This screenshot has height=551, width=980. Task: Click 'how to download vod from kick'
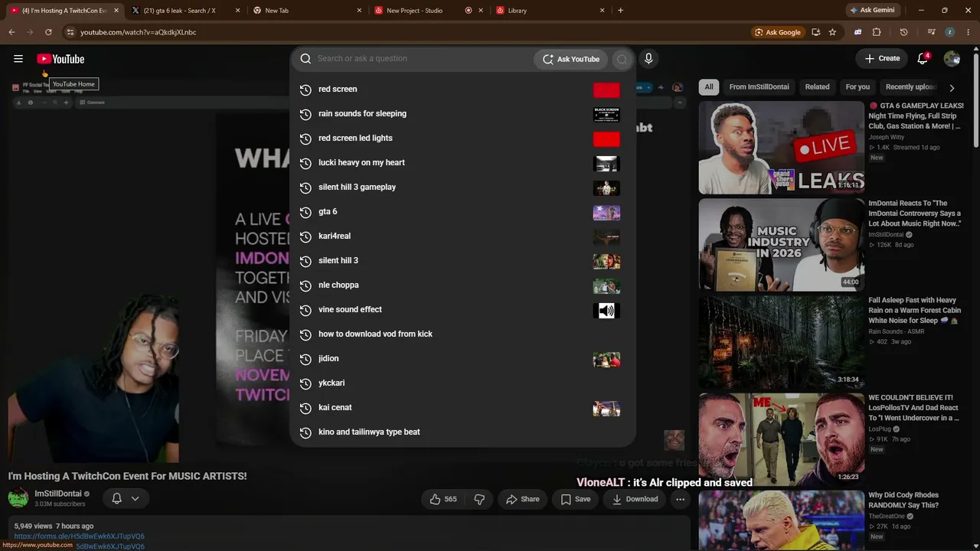point(462,334)
